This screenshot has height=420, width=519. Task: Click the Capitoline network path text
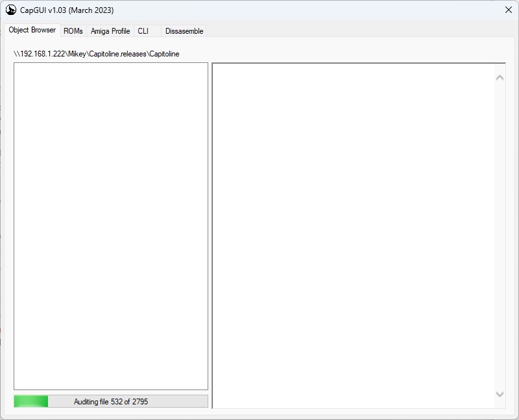(96, 54)
